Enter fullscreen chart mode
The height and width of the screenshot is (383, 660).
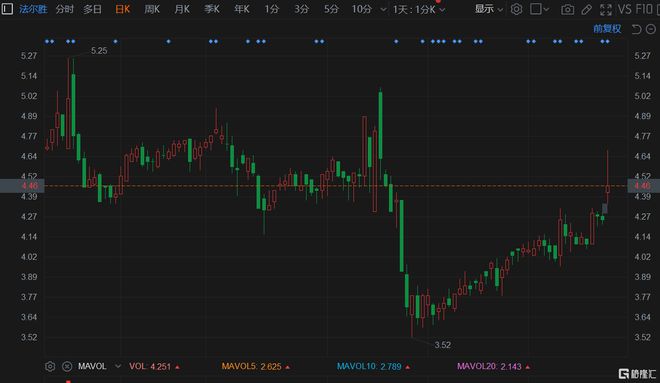pos(606,9)
